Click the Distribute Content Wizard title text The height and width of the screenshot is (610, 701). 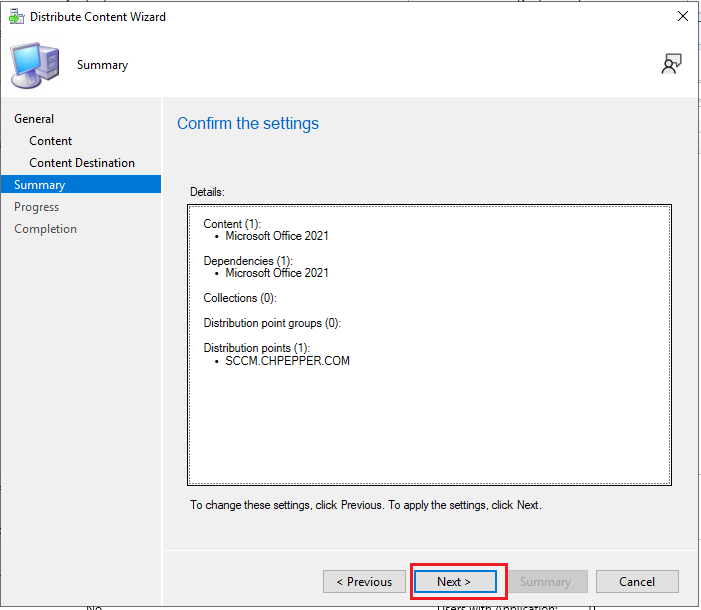98,17
